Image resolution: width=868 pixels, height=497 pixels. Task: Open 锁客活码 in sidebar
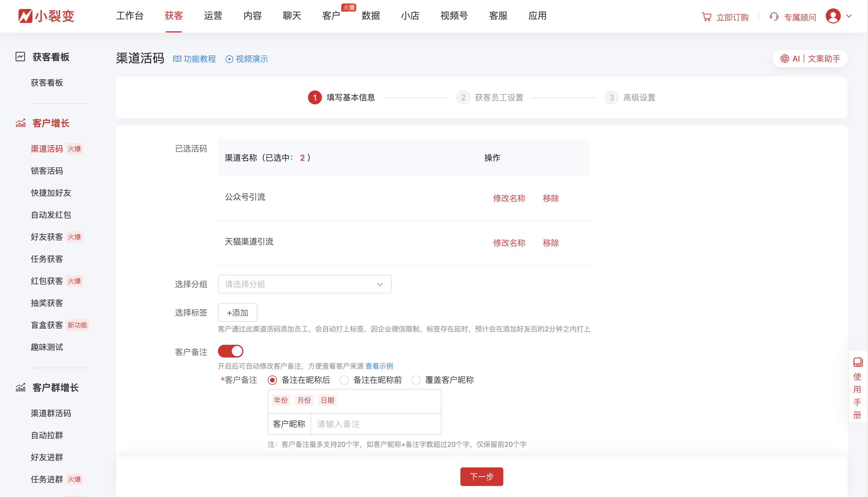(x=47, y=171)
